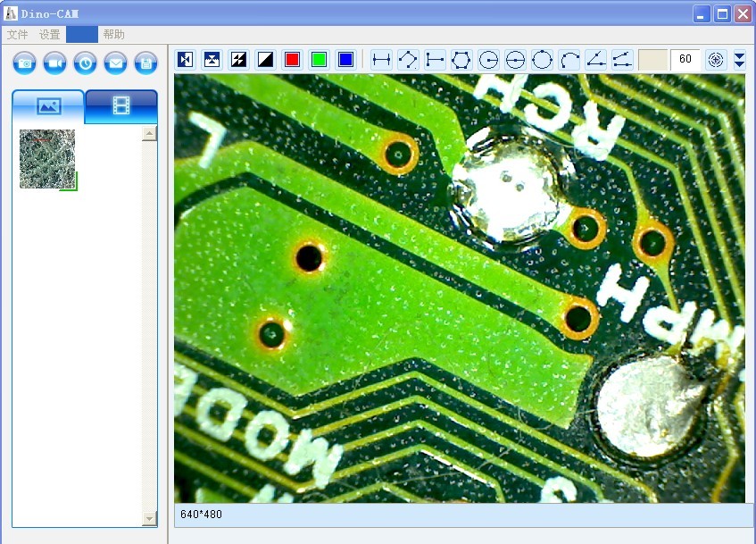756x544 pixels.
Task: Select the polygon measurement tool
Action: point(461,60)
